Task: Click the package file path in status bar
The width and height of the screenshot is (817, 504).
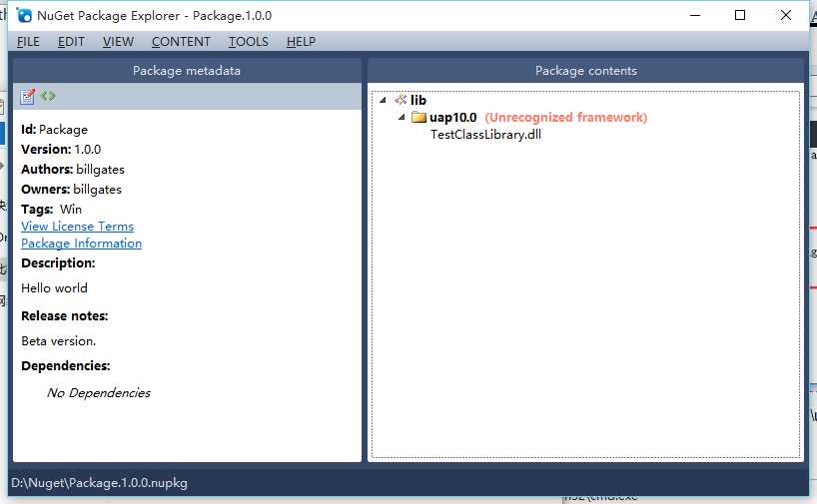Action: [x=99, y=483]
